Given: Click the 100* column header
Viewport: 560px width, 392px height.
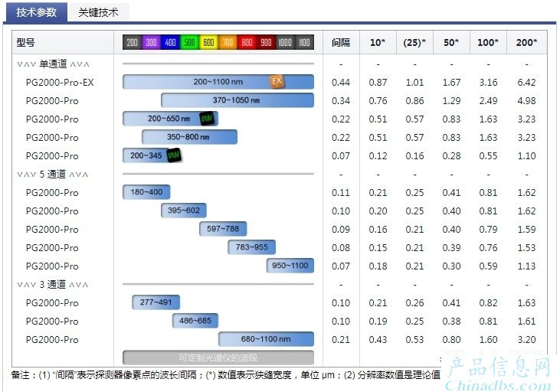Looking at the screenshot, I should click(488, 42).
